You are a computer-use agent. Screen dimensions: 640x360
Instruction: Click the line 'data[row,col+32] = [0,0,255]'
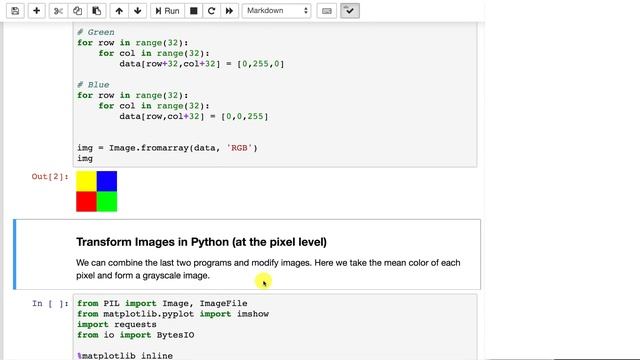click(x=194, y=116)
